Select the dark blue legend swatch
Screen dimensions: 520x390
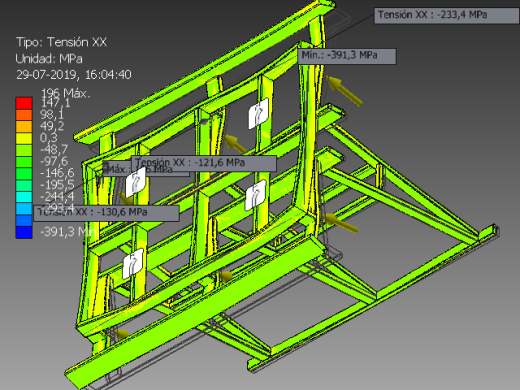24,232
